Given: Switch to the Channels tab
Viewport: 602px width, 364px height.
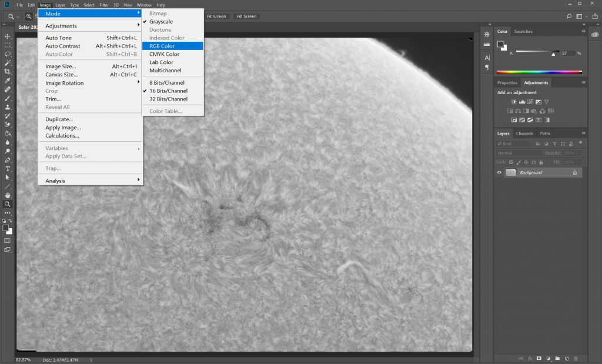Looking at the screenshot, I should pos(524,133).
